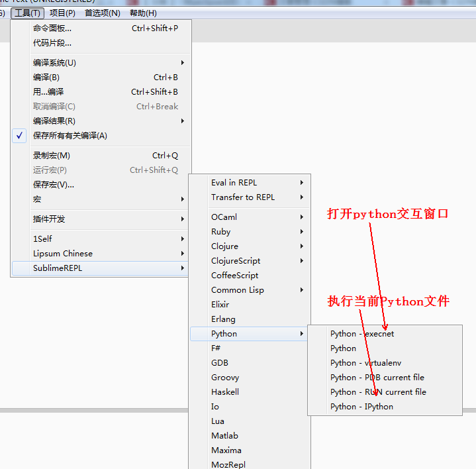The height and width of the screenshot is (469, 476).
Task: Open the OCaml submenu
Action: [250, 217]
